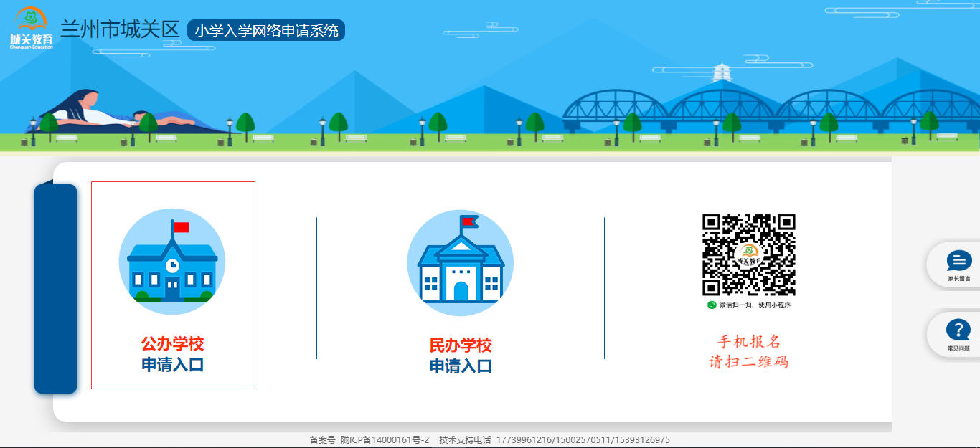Click the 陇ICP备14000161号-2 record number
The image size is (980, 448).
pyautogui.click(x=385, y=440)
